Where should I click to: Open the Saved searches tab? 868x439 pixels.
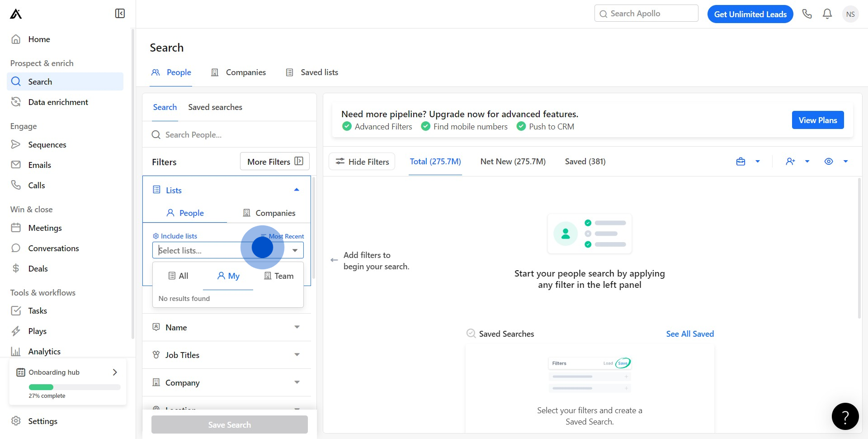(215, 107)
